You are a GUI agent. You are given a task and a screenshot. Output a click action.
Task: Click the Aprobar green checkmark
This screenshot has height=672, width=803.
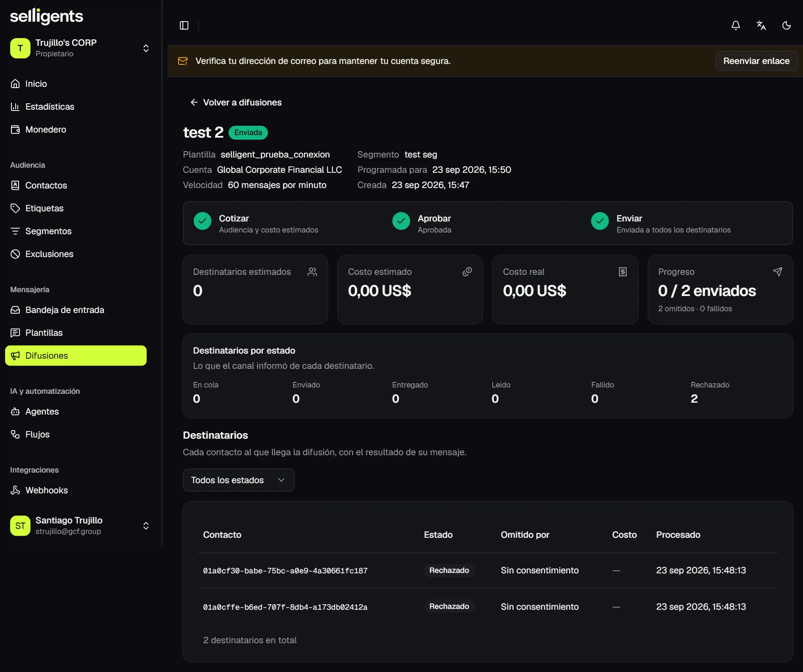pos(401,221)
